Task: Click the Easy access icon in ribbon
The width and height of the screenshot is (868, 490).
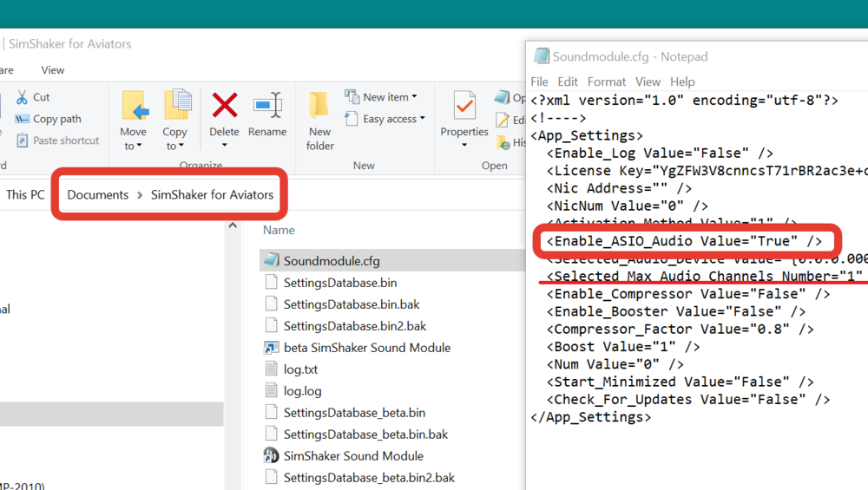Action: [351, 118]
